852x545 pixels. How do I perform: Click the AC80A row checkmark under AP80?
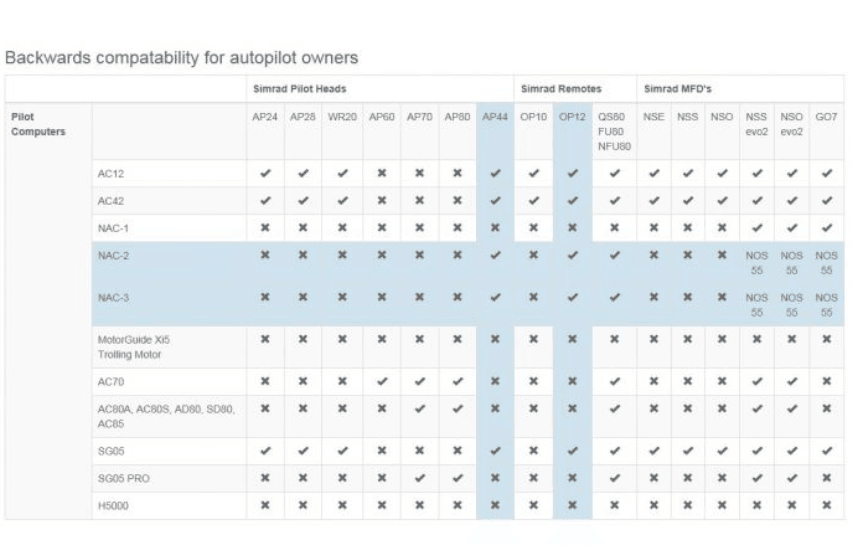pos(457,408)
